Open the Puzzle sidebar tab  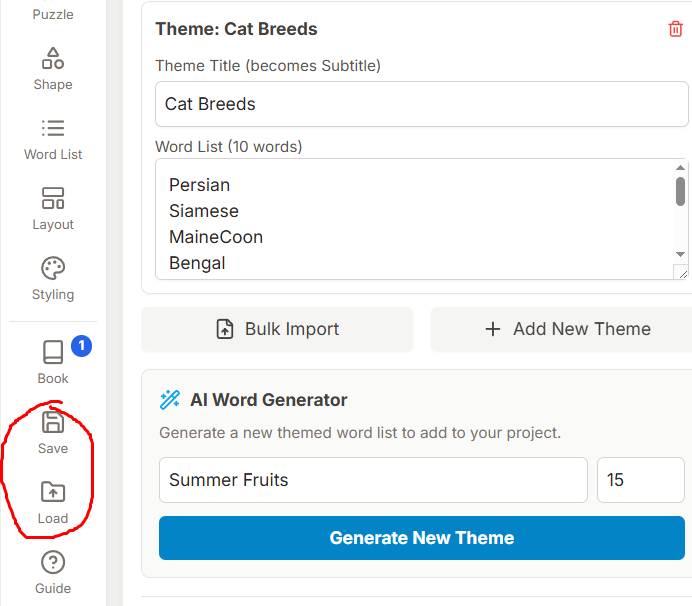pyautogui.click(x=53, y=14)
